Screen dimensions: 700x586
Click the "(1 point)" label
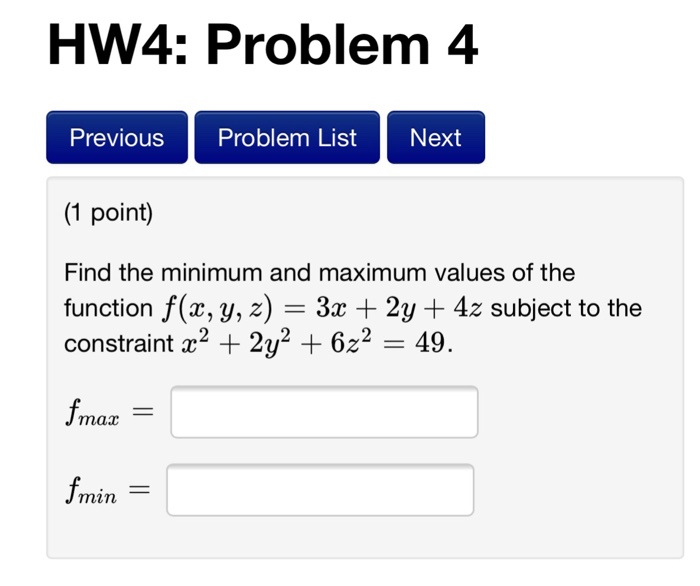[x=108, y=212]
